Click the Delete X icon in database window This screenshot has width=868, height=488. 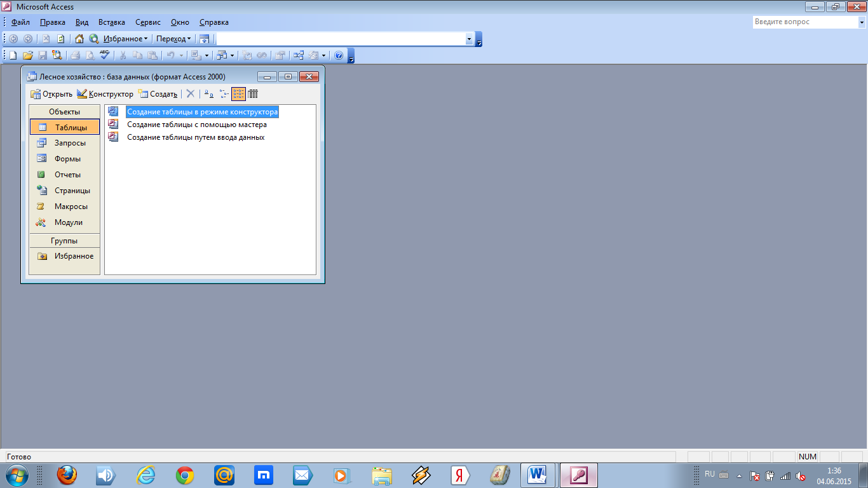[190, 94]
